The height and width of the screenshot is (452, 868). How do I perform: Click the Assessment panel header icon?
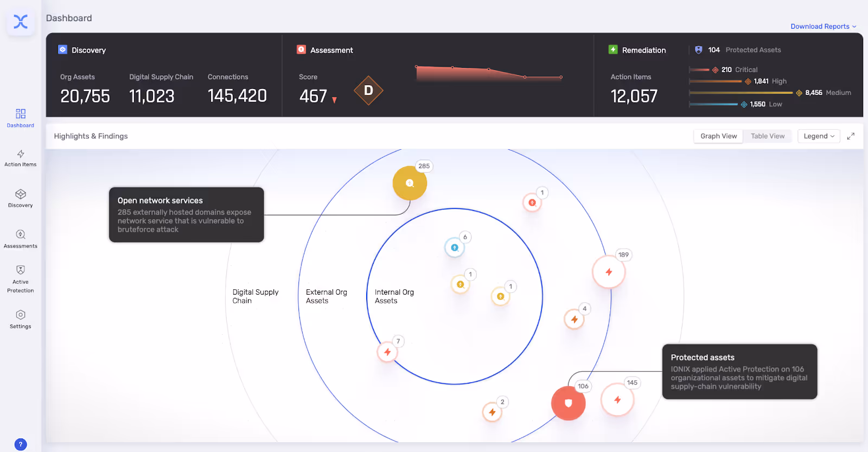tap(301, 49)
